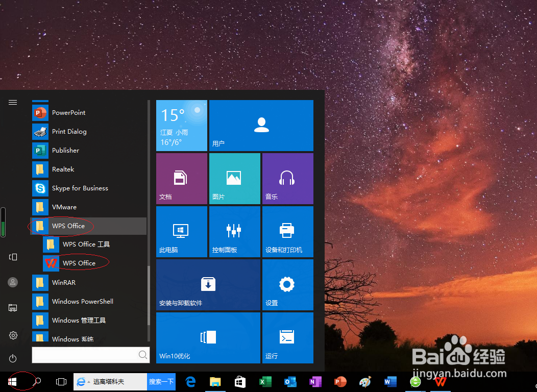This screenshot has width=537, height=392.
Task: Expand the Windows 管理工具 folder
Action: pyautogui.click(x=89, y=321)
